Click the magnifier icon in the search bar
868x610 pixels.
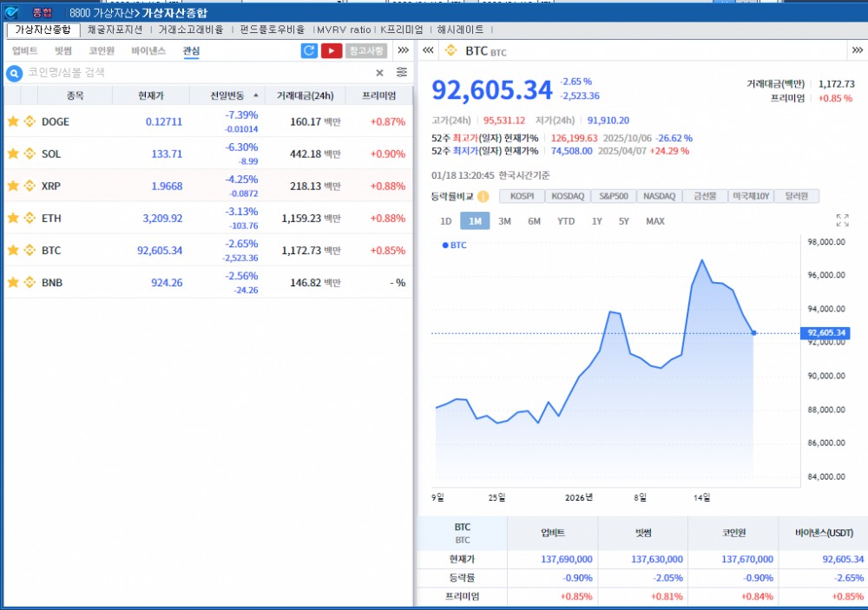pos(12,72)
